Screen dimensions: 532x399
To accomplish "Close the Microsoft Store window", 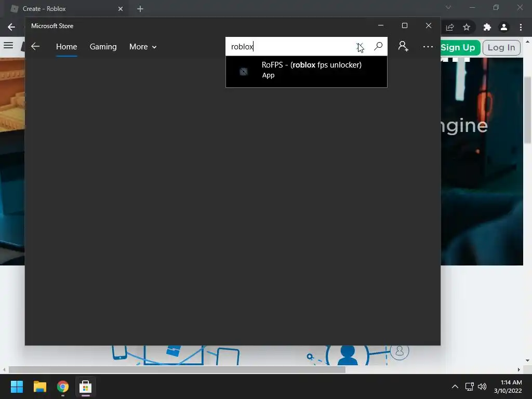I will [x=429, y=25].
